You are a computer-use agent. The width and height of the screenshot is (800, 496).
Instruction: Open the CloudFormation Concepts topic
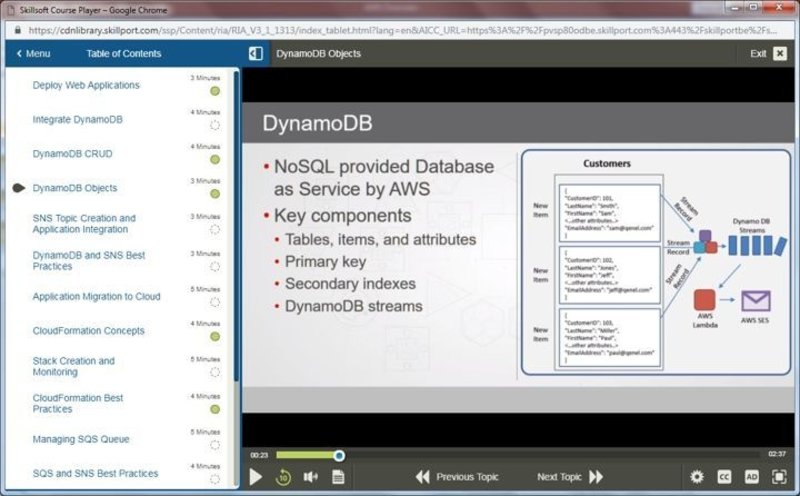[89, 331]
